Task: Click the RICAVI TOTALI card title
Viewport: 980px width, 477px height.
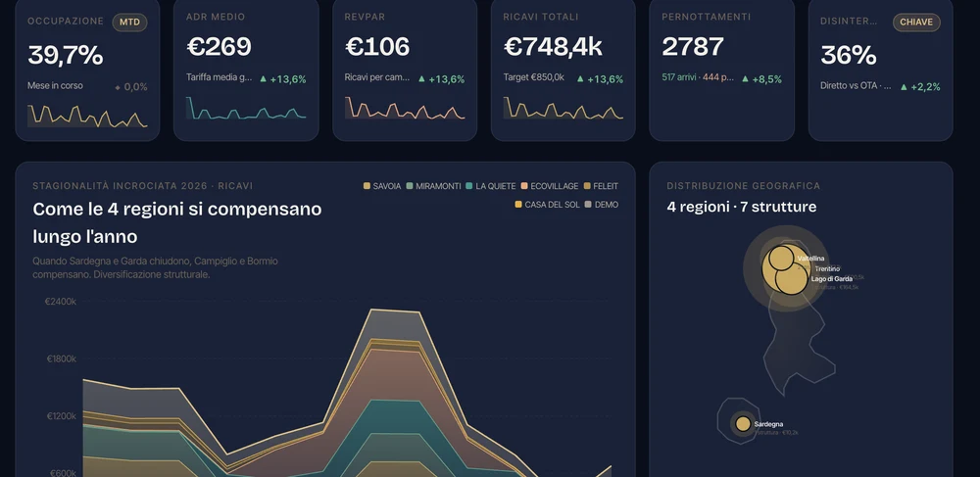Action: 540,17
